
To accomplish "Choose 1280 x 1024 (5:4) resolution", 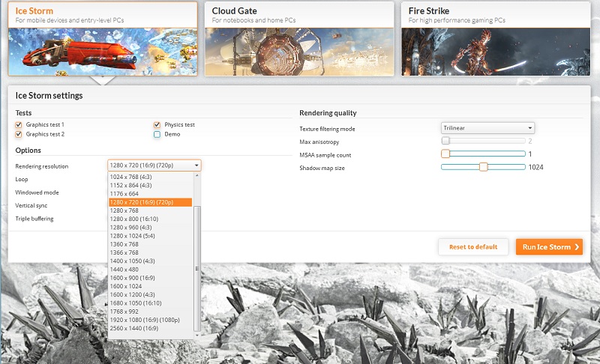I will pos(151,236).
